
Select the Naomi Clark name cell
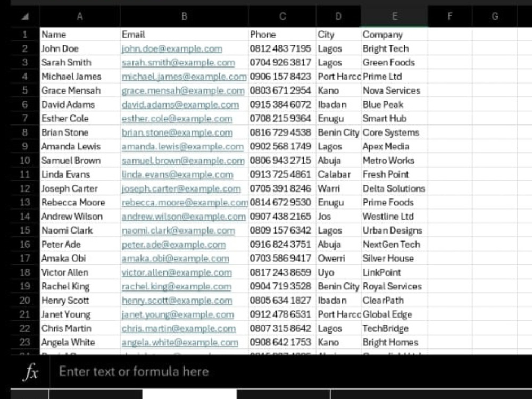click(80, 230)
